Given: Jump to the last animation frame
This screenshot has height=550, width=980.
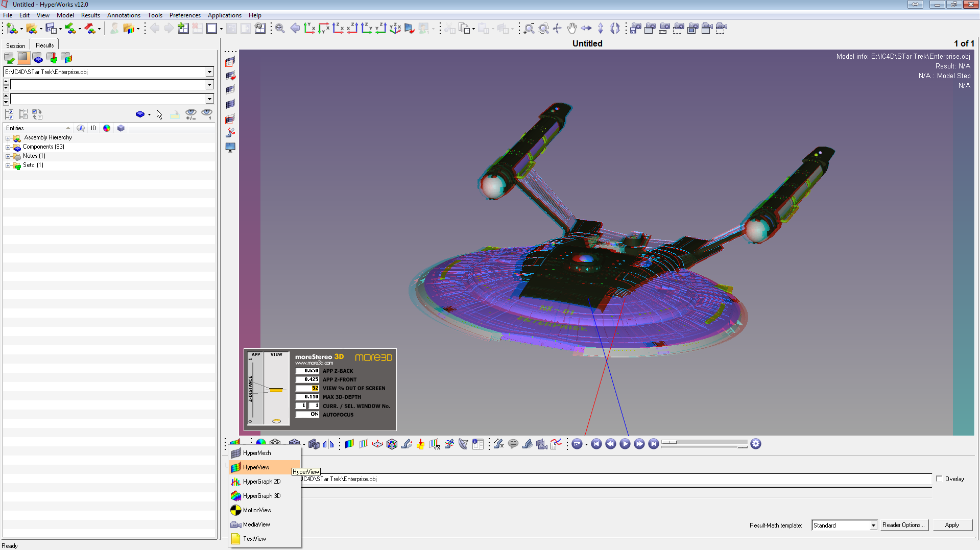Looking at the screenshot, I should [x=653, y=444].
